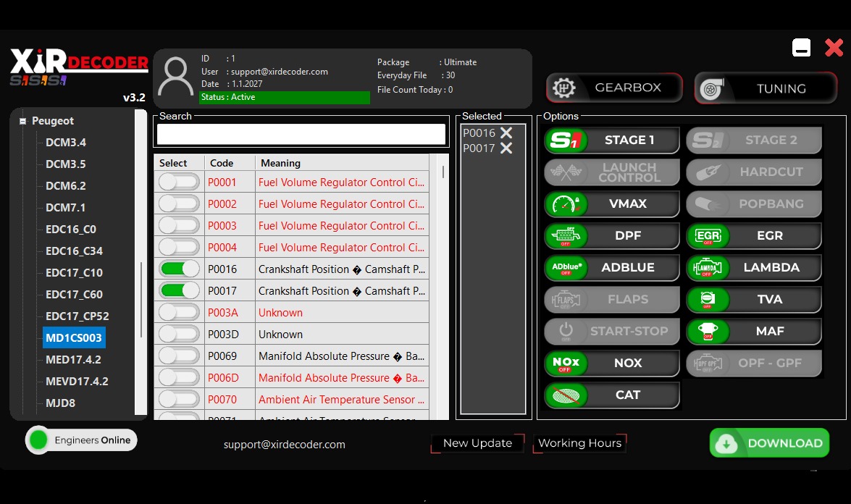
Task: Select DCM6.2 ECU in tree
Action: point(66,185)
